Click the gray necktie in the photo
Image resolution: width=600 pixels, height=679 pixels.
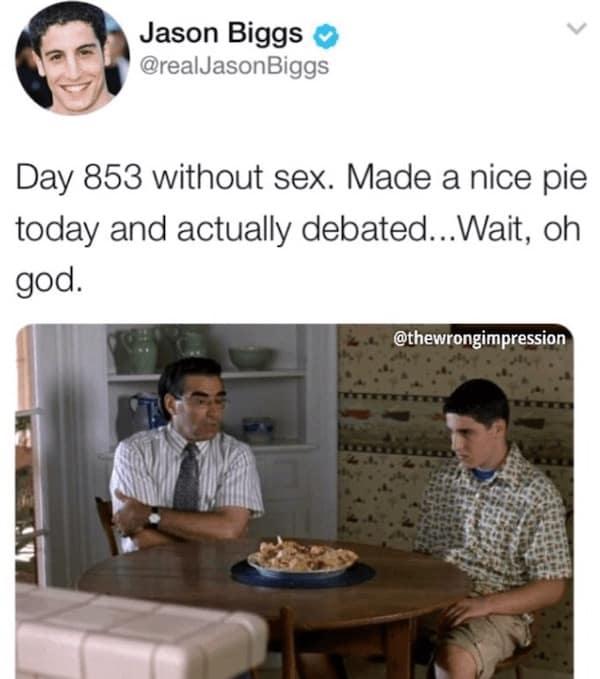(187, 477)
